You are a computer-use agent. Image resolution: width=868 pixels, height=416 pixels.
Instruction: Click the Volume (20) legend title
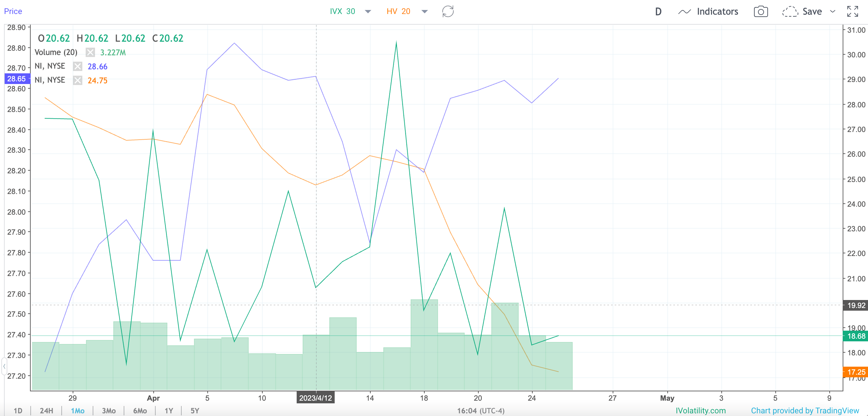pos(56,52)
